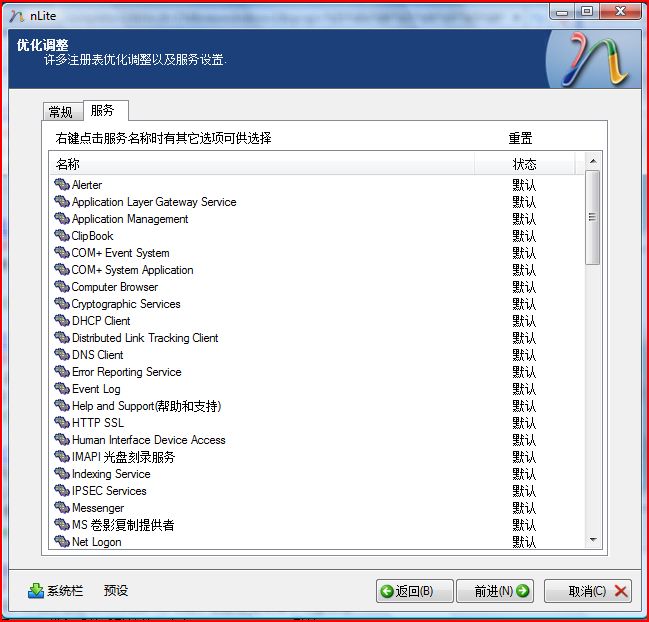This screenshot has width=649, height=622.
Task: Click the 默认 status for DNS Client
Action: (x=524, y=354)
